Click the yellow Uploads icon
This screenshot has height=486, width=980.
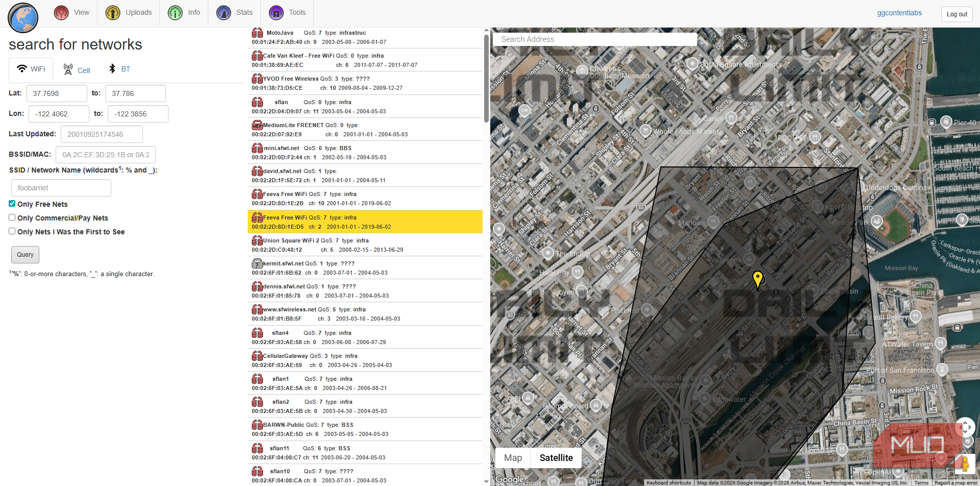point(112,13)
